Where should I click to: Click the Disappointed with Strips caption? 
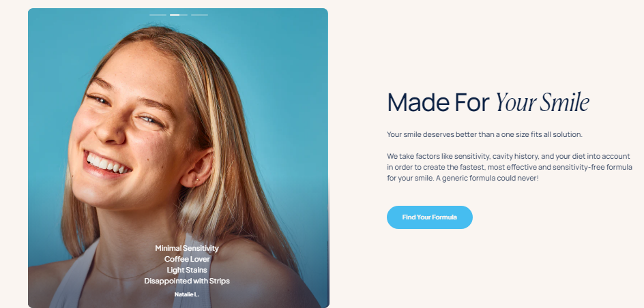tap(187, 281)
